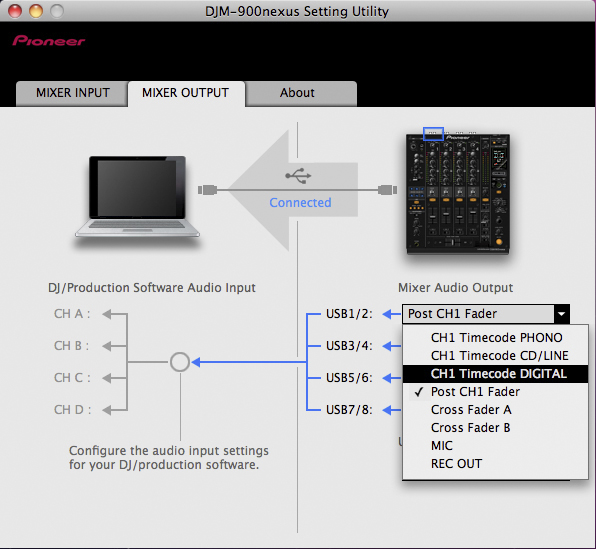Screen dimensions: 596x549
Task: Select Cross Fader B from the menu
Action: 495,428
